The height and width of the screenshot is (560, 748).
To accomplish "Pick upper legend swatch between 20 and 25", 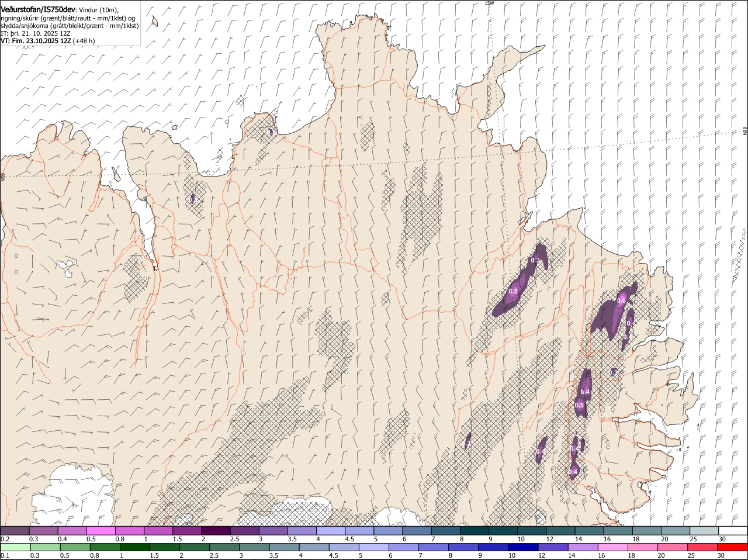I will (x=675, y=531).
